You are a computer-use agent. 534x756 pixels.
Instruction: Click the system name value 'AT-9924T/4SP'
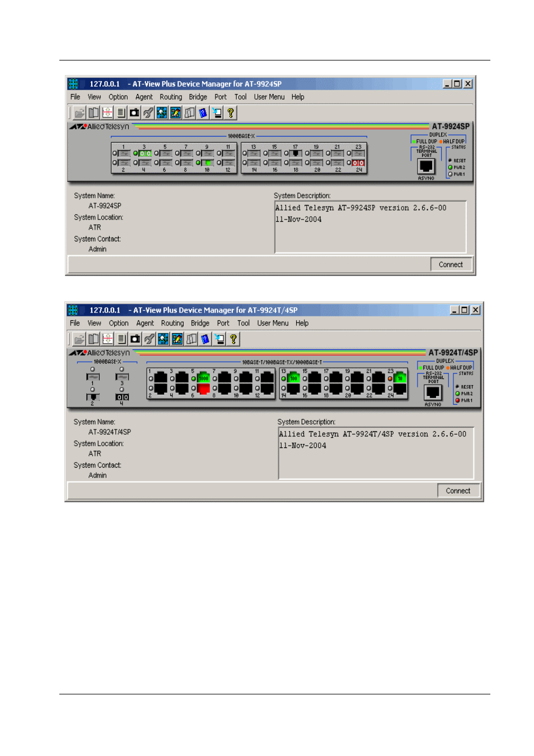(110, 432)
